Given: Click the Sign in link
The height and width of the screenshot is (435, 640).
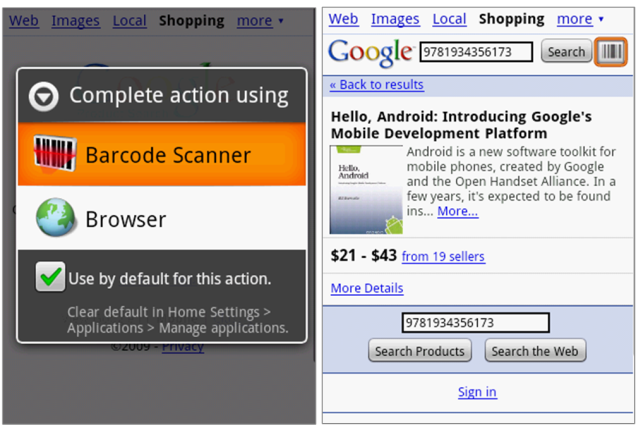Looking at the screenshot, I should click(x=477, y=392).
